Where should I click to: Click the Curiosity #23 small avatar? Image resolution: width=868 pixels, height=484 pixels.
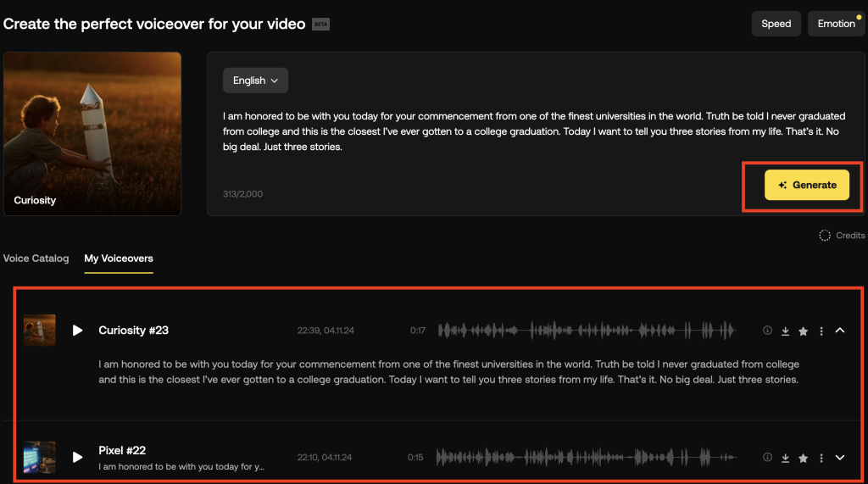pyautogui.click(x=40, y=330)
